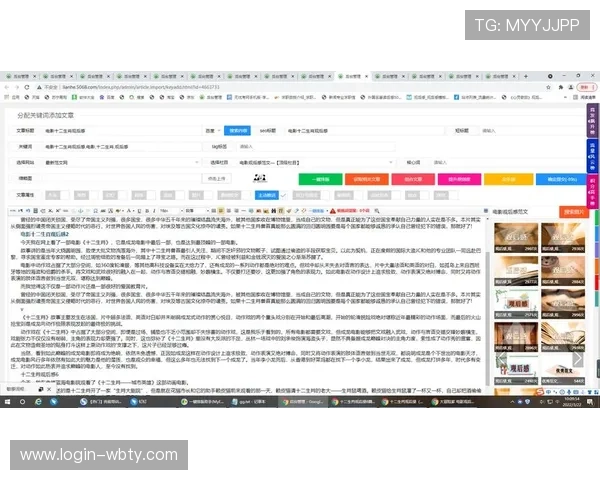Click the orange button beside the green one

[x=367, y=179]
